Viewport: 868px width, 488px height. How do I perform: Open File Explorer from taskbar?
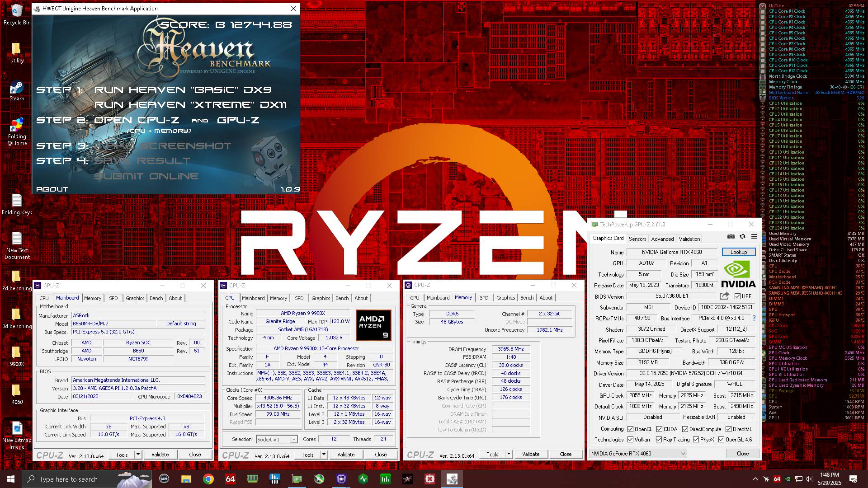pyautogui.click(x=186, y=479)
